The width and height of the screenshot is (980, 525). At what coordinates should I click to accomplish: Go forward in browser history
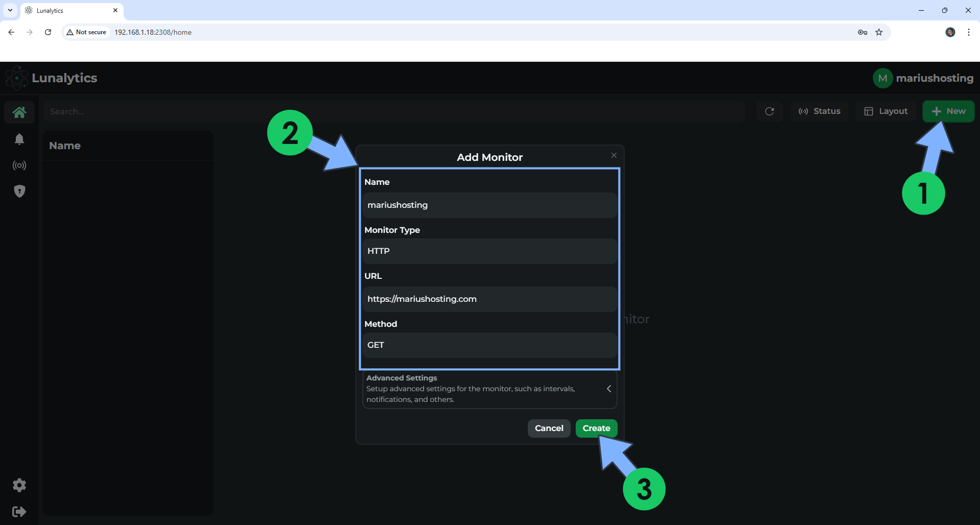[x=30, y=32]
